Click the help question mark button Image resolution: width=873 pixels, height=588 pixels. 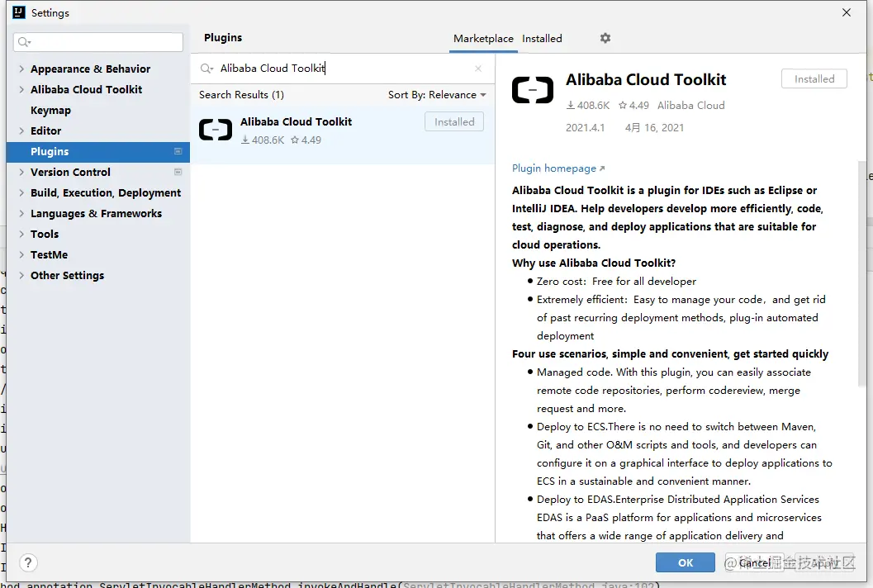(x=28, y=562)
